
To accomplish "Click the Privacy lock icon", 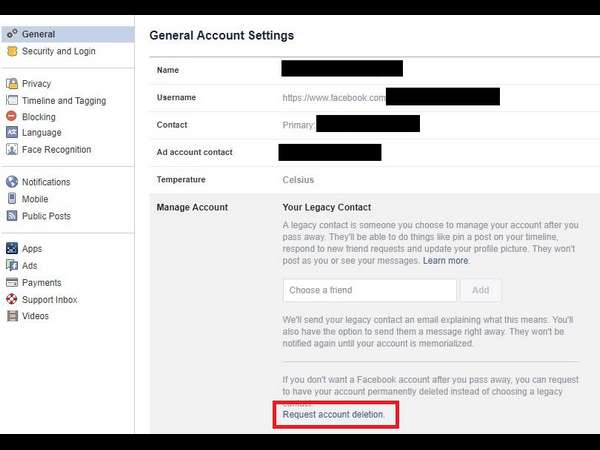I will click(12, 84).
